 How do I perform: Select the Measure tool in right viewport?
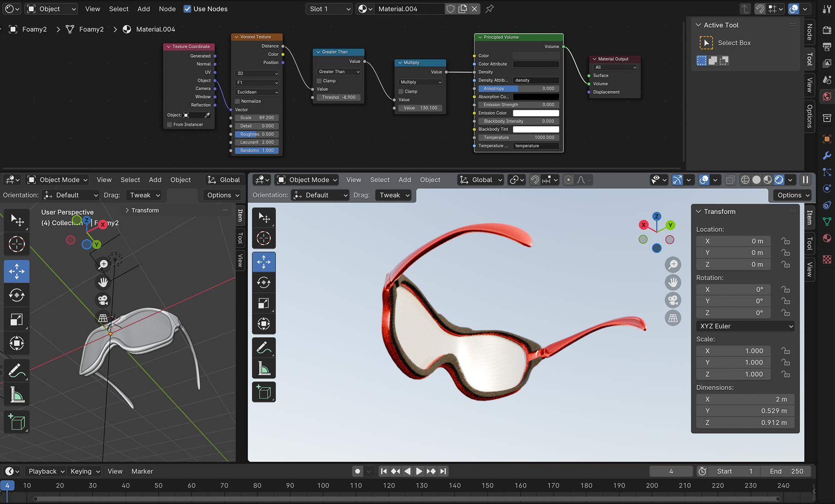[264, 369]
